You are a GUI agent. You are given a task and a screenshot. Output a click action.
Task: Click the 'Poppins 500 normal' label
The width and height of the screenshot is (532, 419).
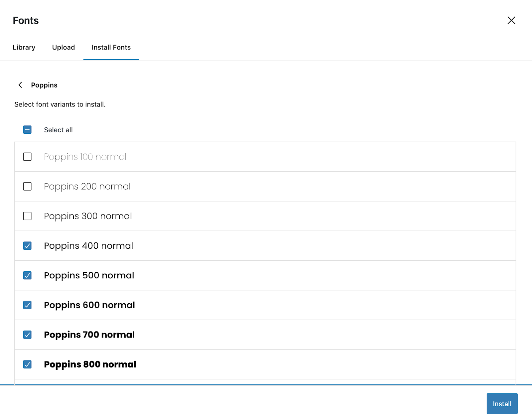tap(89, 275)
